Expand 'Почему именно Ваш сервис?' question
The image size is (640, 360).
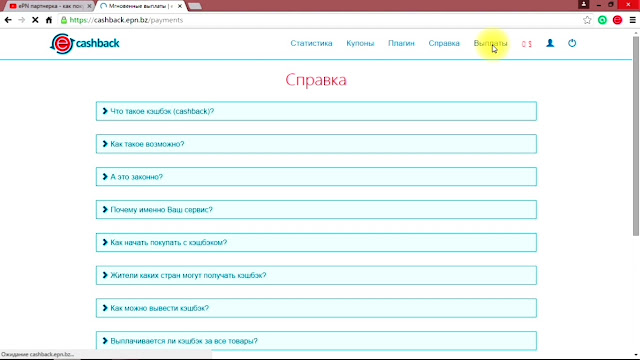(x=316, y=209)
